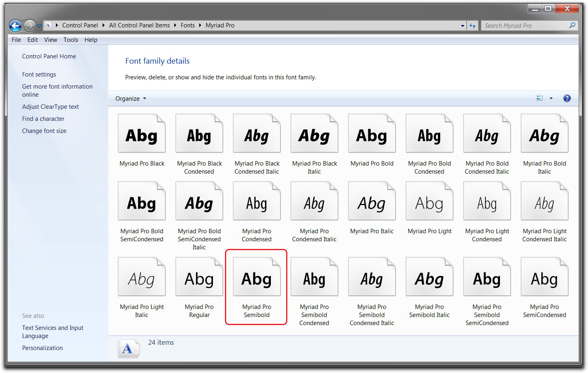Select the Myriad Pro Semibold font icon
The width and height of the screenshot is (588, 373).
[x=257, y=277]
